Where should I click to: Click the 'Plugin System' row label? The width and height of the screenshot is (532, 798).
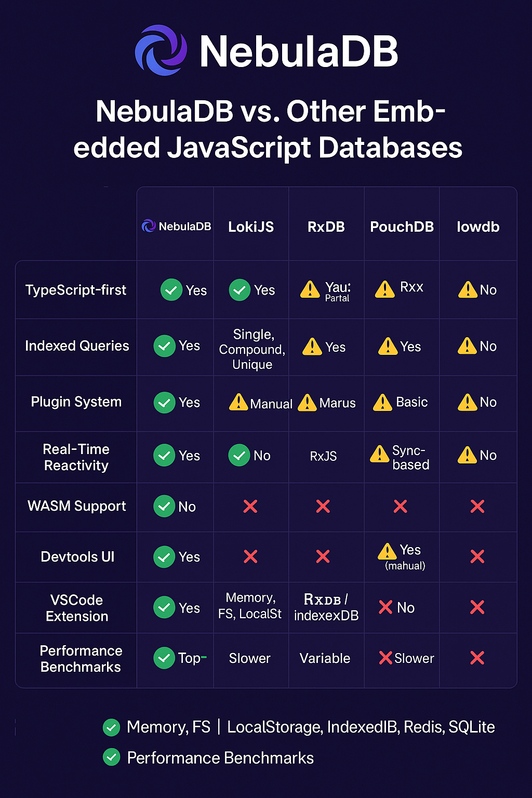76,402
